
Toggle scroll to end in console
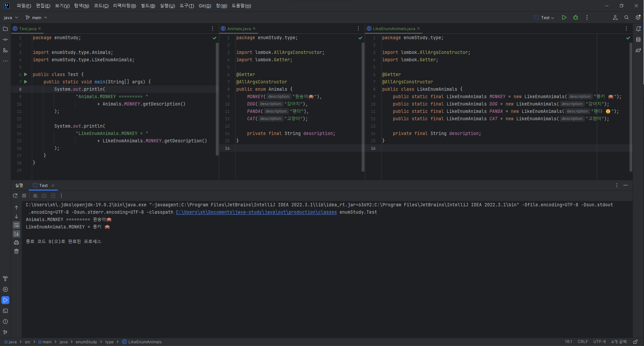[x=16, y=234]
